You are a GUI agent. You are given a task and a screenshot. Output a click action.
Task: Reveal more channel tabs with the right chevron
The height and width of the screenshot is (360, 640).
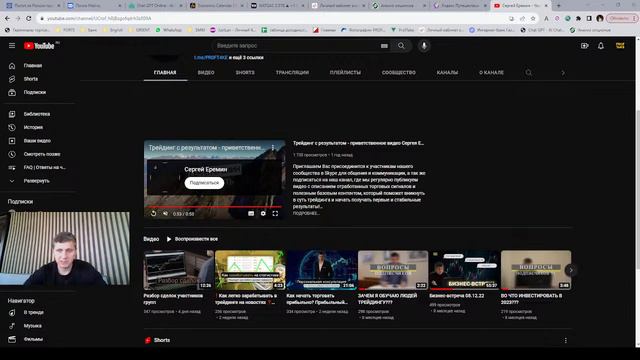[563, 73]
